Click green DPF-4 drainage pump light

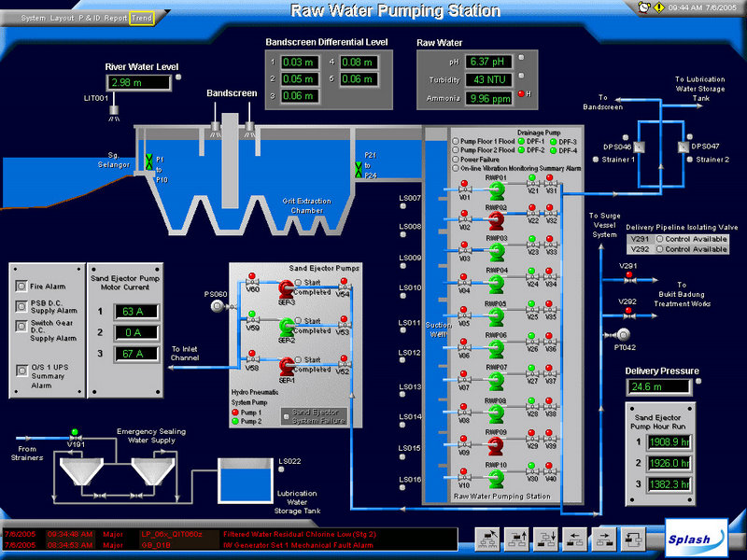553,150
